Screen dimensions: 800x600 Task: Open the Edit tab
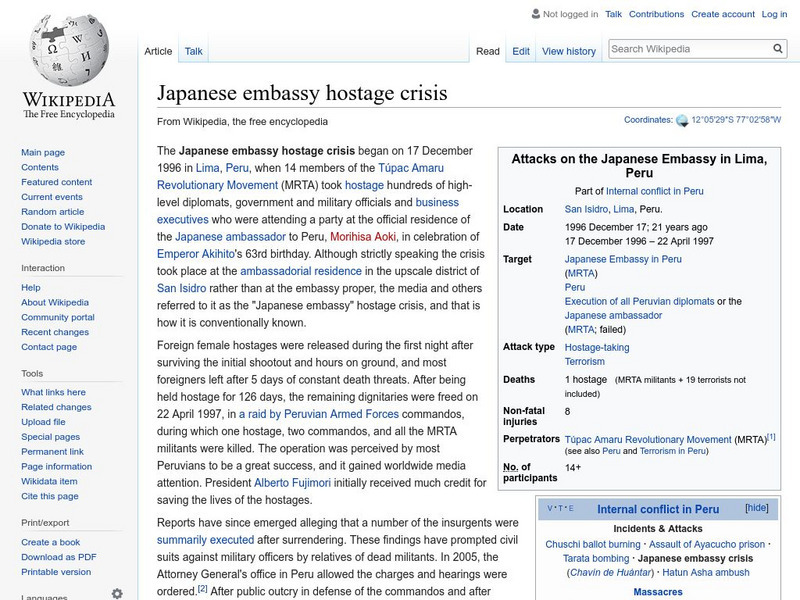520,51
